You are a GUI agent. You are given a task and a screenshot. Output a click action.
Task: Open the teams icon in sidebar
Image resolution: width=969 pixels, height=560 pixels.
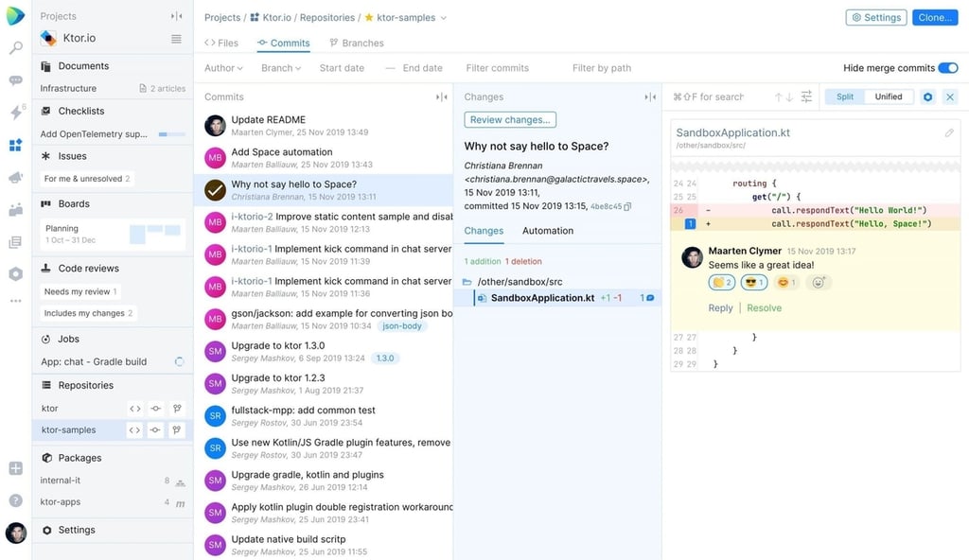(15, 210)
